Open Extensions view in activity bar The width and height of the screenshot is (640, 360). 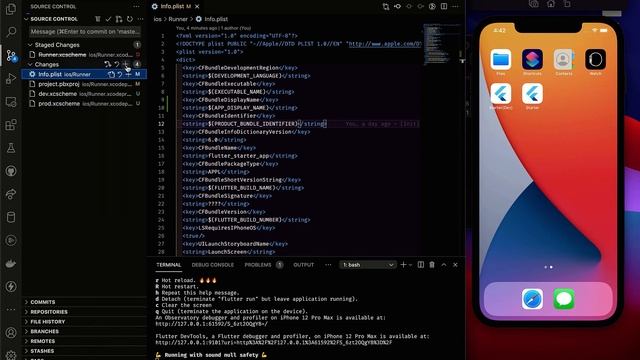[x=11, y=124]
